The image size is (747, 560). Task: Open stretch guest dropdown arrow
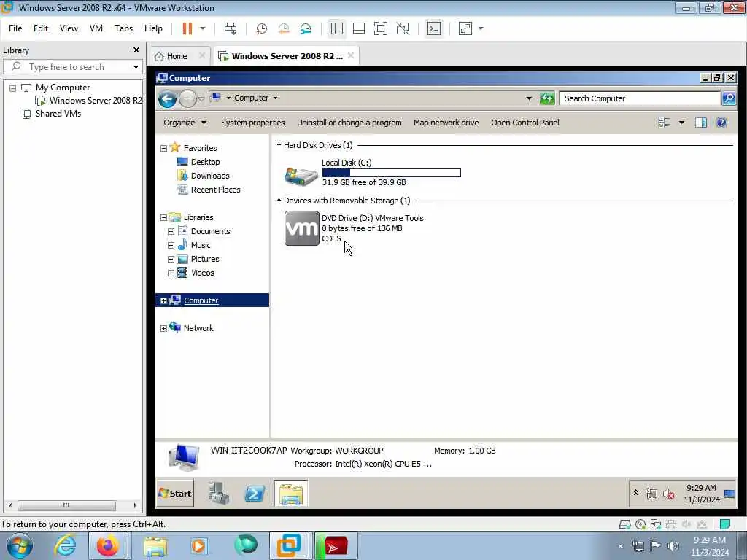pos(481,28)
